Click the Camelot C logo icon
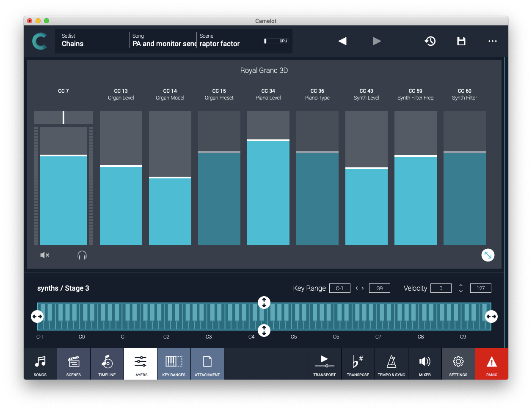This screenshot has width=532, height=411. 39,41
